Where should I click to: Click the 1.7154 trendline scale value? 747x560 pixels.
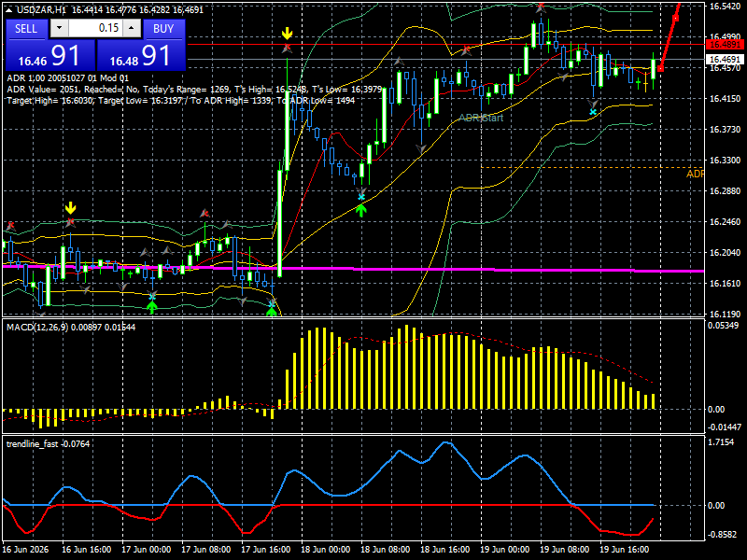pos(721,441)
